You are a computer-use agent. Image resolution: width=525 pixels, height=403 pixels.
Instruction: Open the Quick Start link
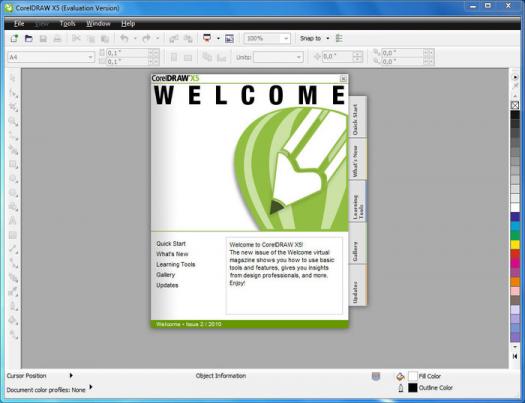(x=171, y=244)
